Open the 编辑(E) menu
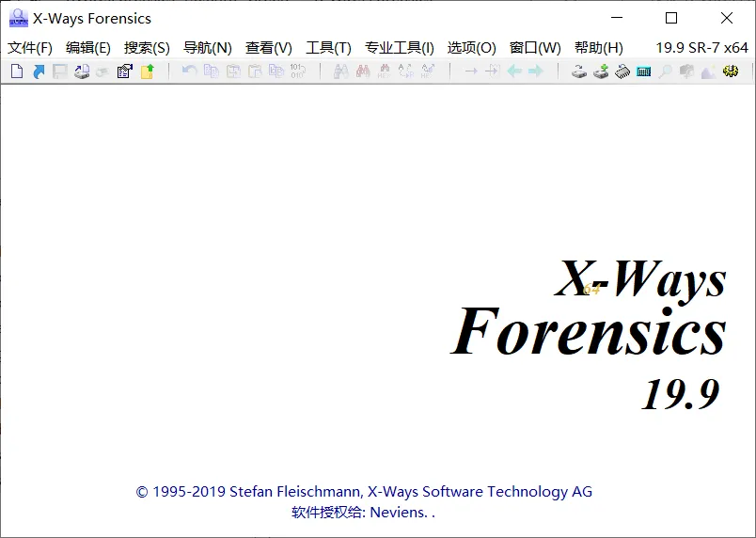Screen dimensions: 756x538 (x=88, y=48)
